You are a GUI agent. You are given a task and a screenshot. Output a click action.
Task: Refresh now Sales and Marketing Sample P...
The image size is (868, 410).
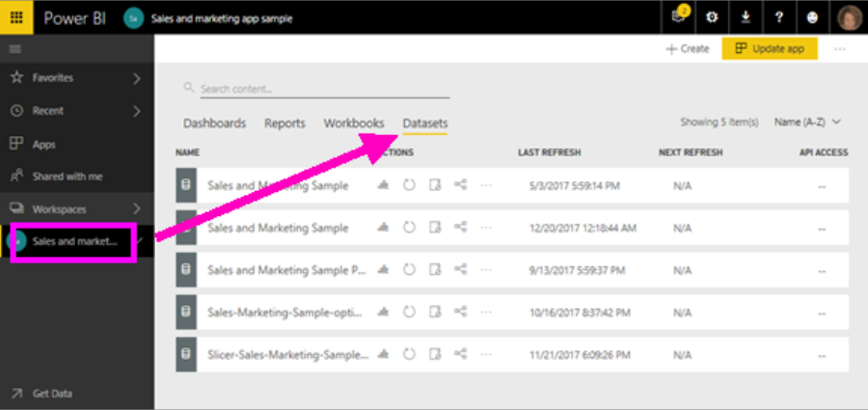coord(409,270)
